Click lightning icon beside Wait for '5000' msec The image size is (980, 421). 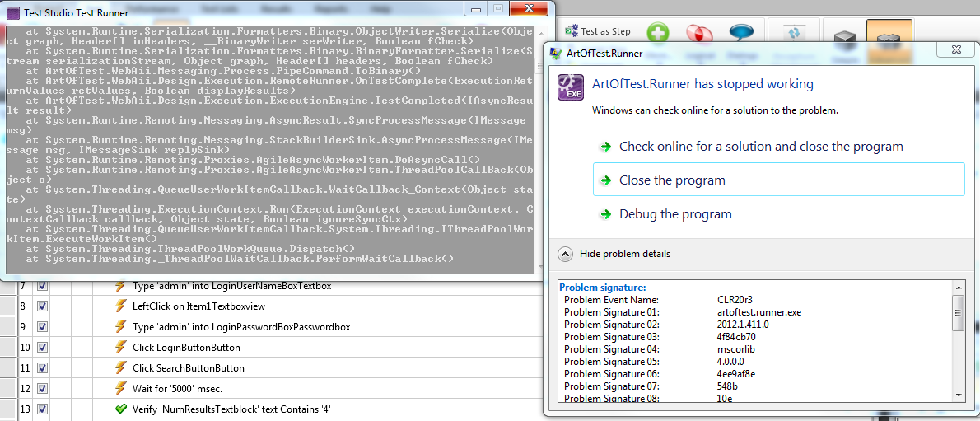(x=120, y=389)
